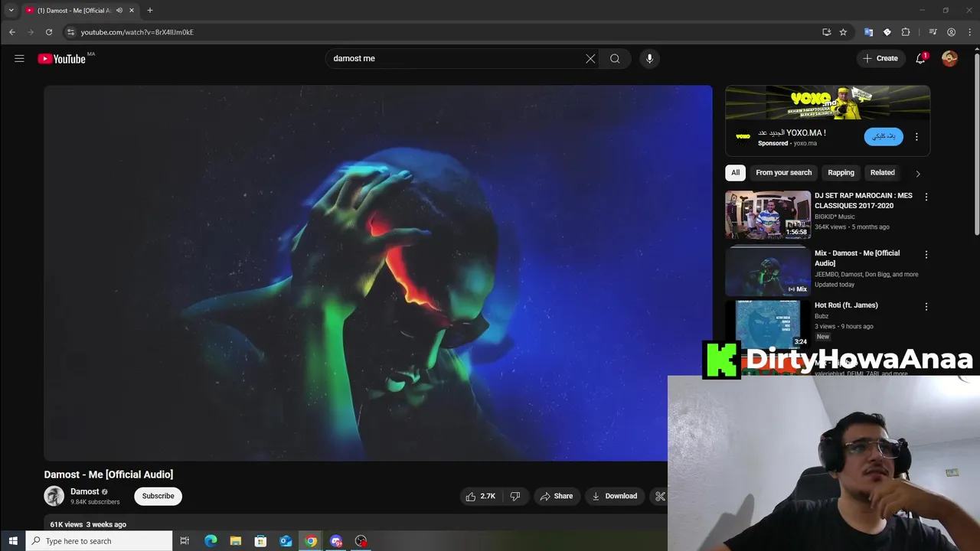This screenshot has height=551, width=980.
Task: Open the Damost channel name link
Action: point(84,491)
